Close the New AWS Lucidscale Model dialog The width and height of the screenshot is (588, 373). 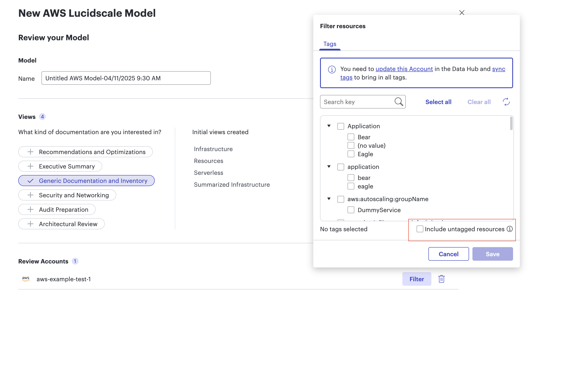tap(461, 13)
